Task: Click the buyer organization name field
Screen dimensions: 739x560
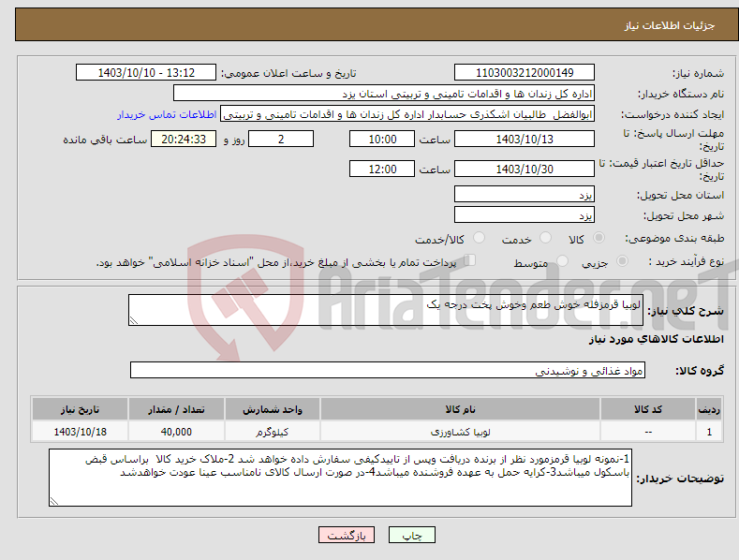Action: pos(384,94)
